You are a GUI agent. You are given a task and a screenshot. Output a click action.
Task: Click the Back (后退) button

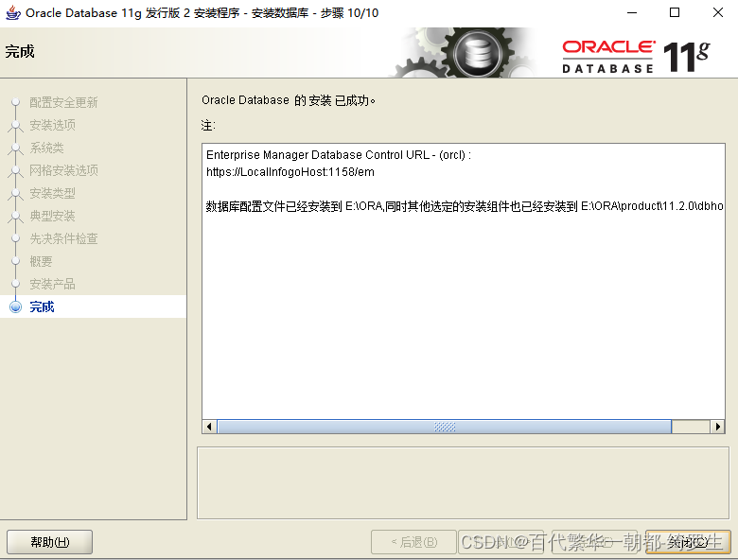(413, 542)
